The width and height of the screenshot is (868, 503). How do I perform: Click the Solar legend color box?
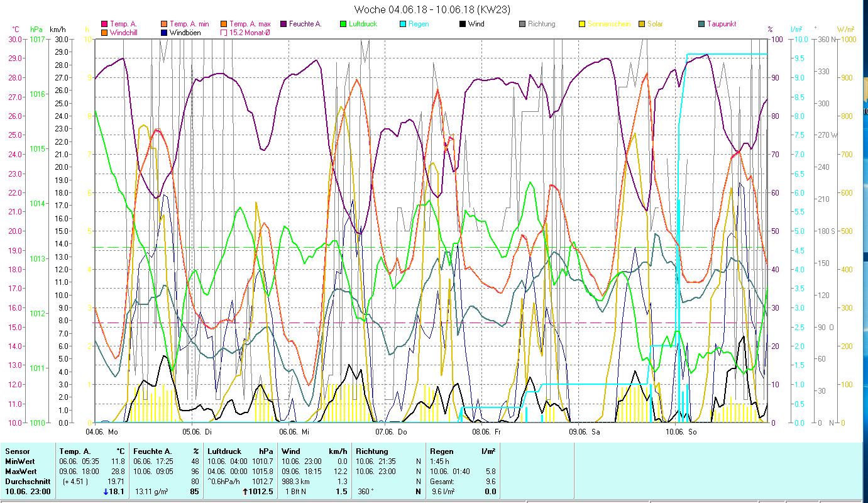click(x=642, y=24)
